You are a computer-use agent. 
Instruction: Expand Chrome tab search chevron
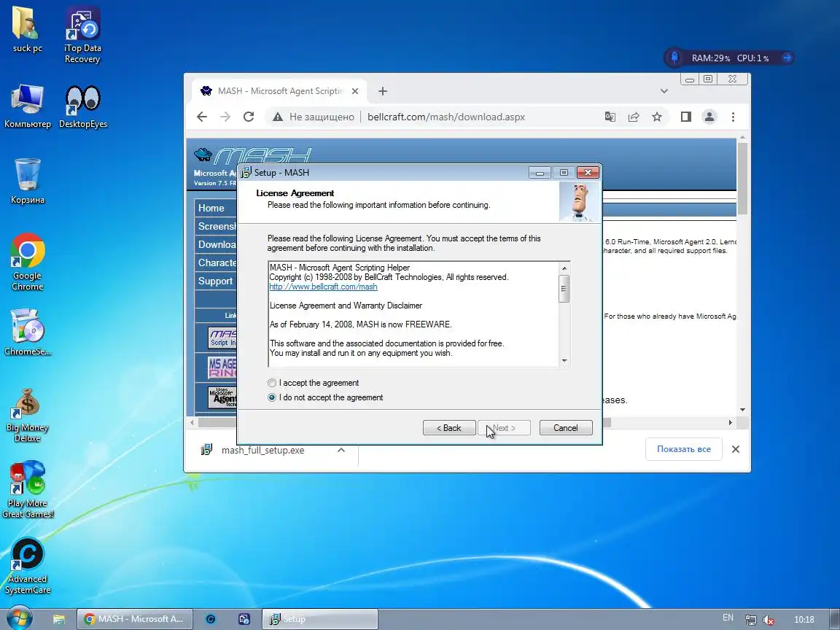click(664, 91)
